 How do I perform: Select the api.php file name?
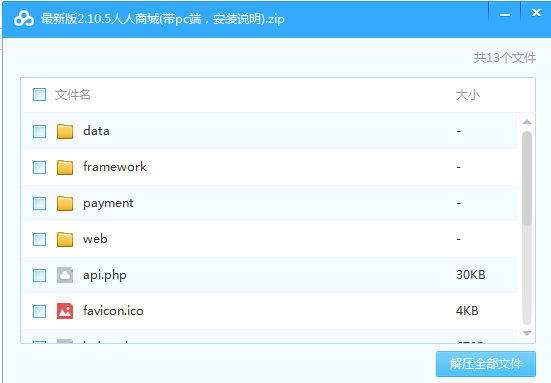[105, 275]
